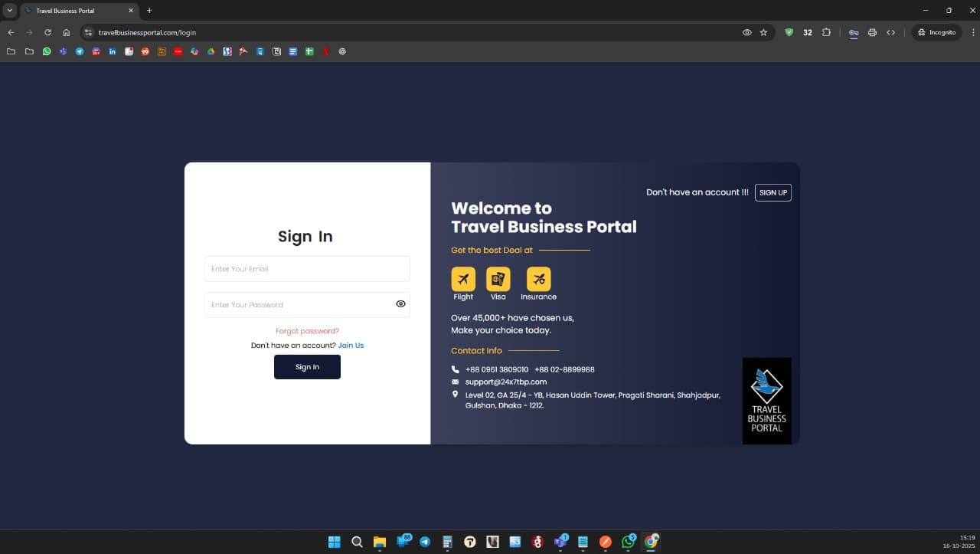980x554 pixels.
Task: Open Telegram from the taskbar
Action: [x=425, y=542]
